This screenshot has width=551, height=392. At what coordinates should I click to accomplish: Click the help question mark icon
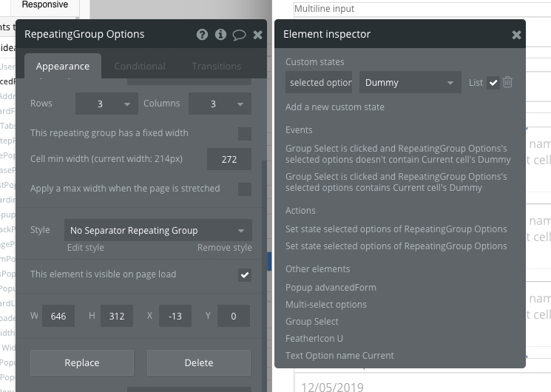pos(202,35)
